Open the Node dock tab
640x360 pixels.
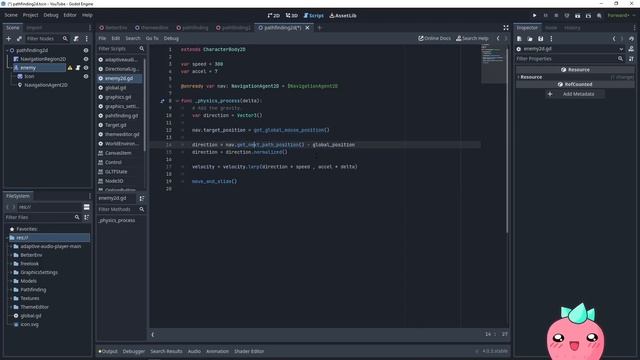click(x=551, y=28)
